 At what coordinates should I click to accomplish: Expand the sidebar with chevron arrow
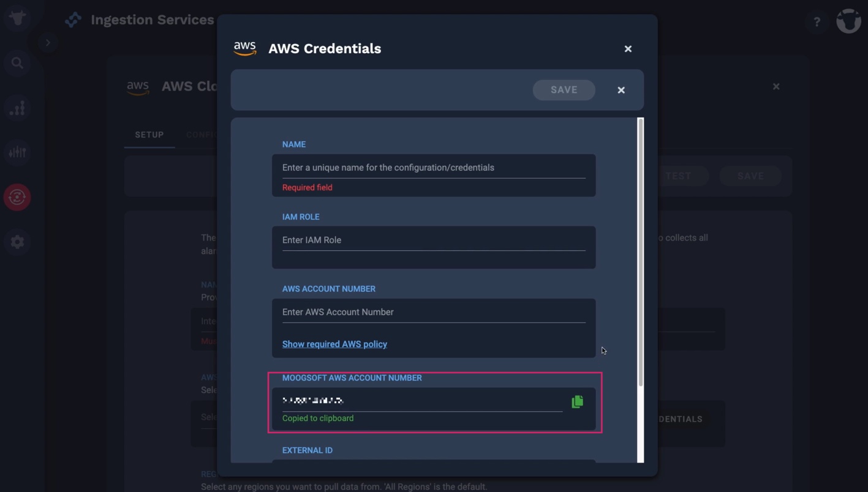pos(48,43)
